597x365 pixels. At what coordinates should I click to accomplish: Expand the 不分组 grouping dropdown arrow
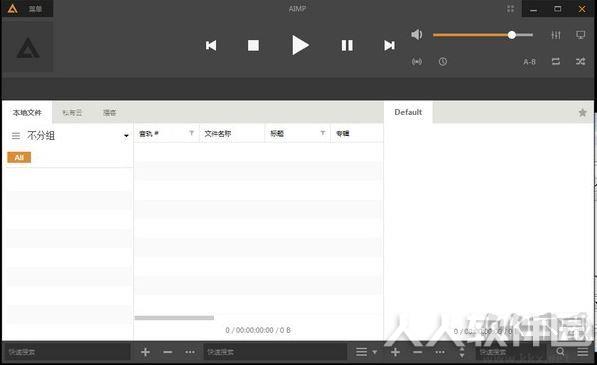click(x=126, y=136)
